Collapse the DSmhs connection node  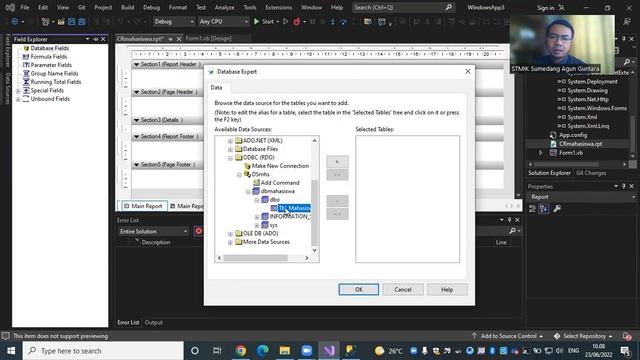(x=239, y=175)
